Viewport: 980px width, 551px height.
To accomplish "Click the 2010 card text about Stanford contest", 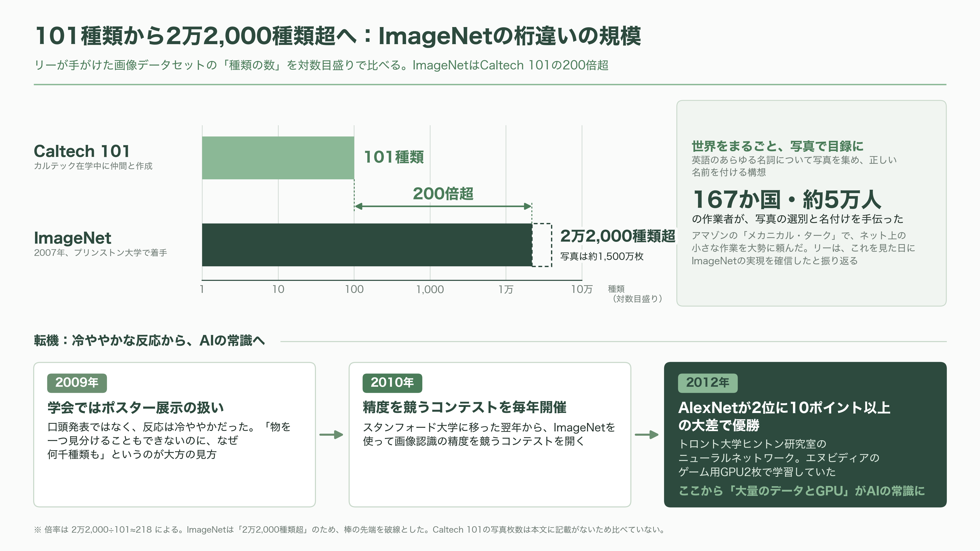I will (489, 434).
